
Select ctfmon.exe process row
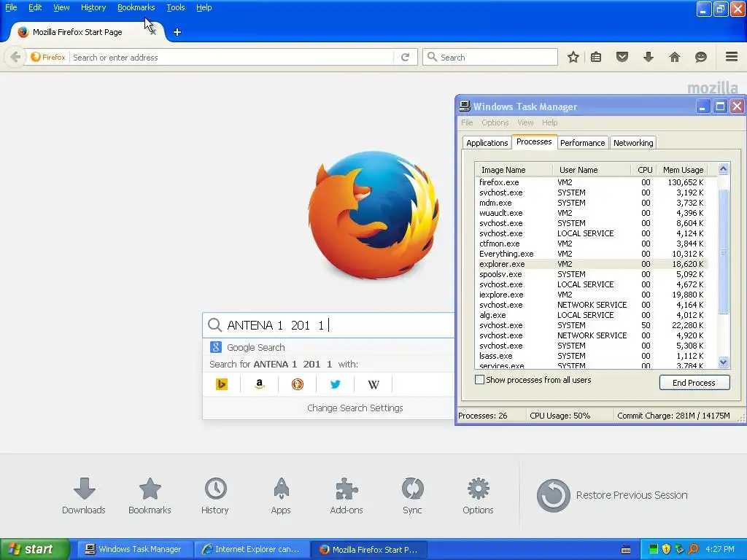(x=592, y=244)
